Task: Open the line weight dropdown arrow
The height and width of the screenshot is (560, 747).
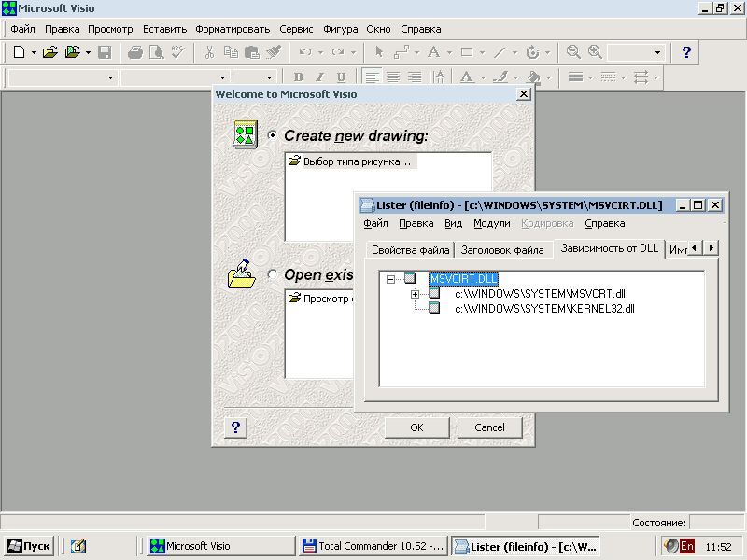Action: 591,77
